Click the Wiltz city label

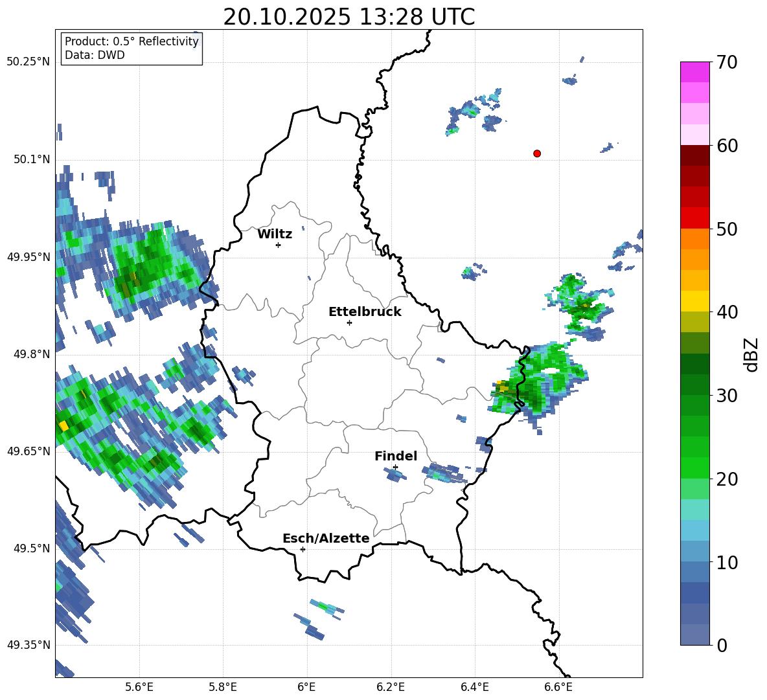coord(275,234)
